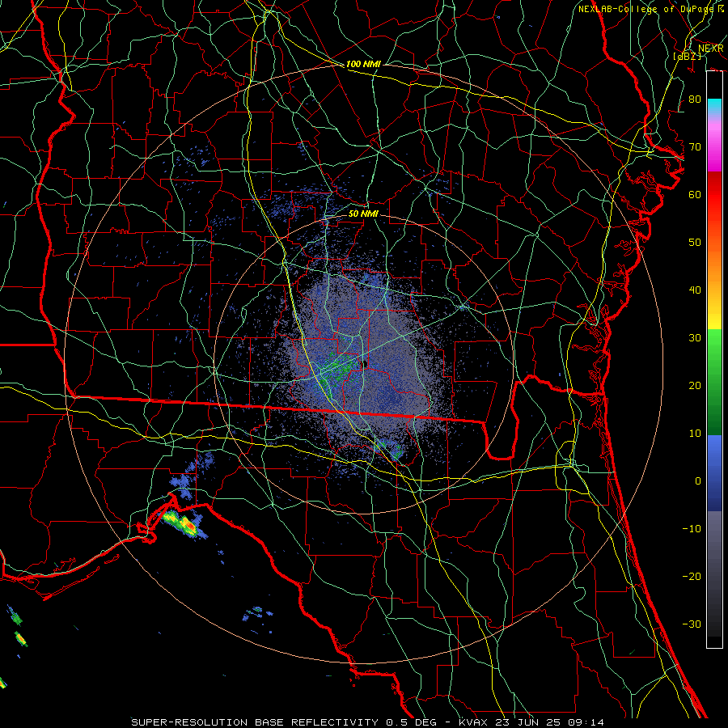The image size is (728, 728).
Task: Pick the blue segment of the color bar
Action: [714, 472]
